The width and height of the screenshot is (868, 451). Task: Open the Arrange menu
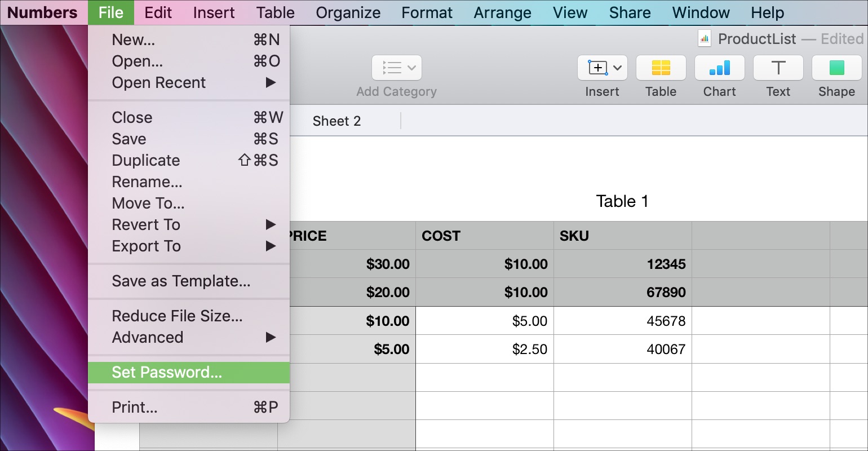pyautogui.click(x=503, y=12)
